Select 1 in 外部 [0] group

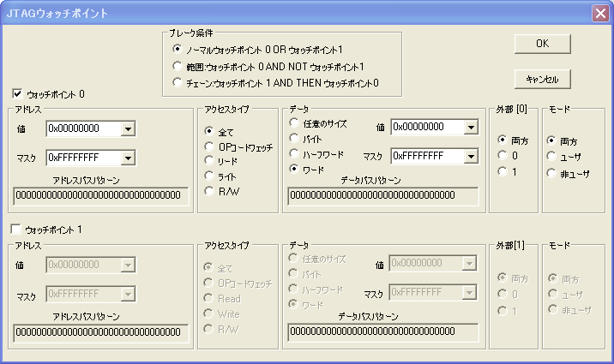click(502, 171)
